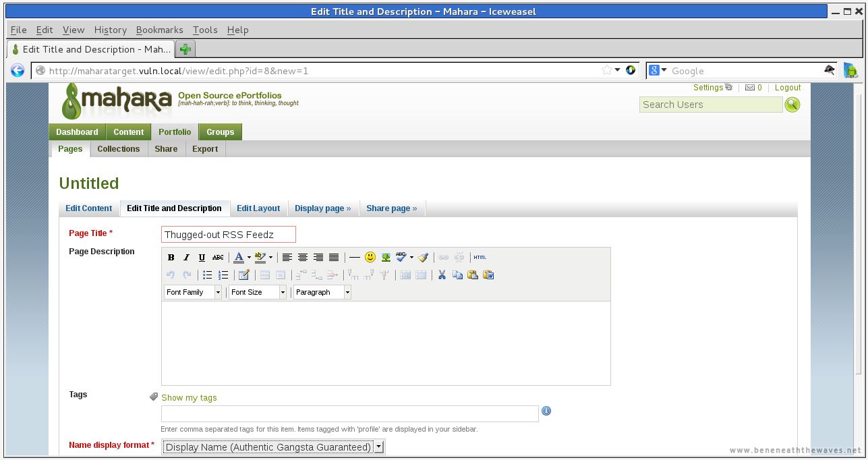Insert a new table in editor
Image resolution: width=868 pixels, height=460 pixels.
[244, 275]
